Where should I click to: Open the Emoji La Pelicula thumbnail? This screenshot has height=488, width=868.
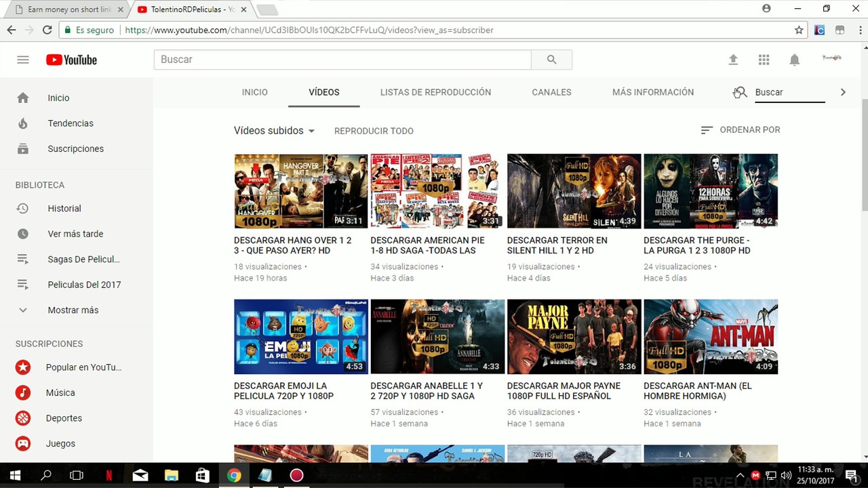[x=301, y=337]
